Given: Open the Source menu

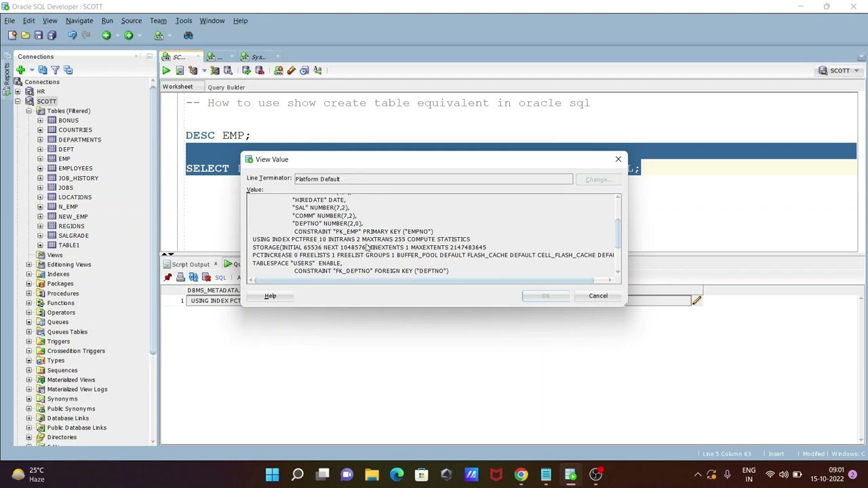Looking at the screenshot, I should tap(131, 20).
